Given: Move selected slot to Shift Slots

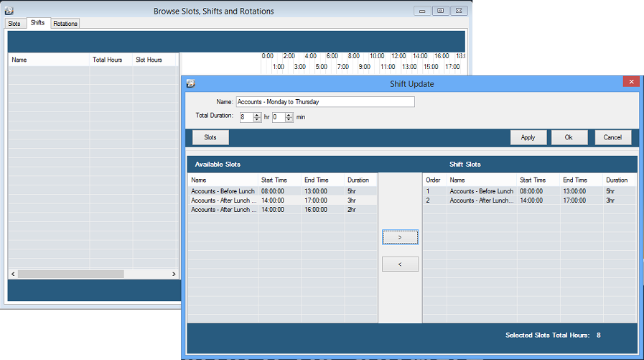Looking at the screenshot, I should [x=400, y=237].
